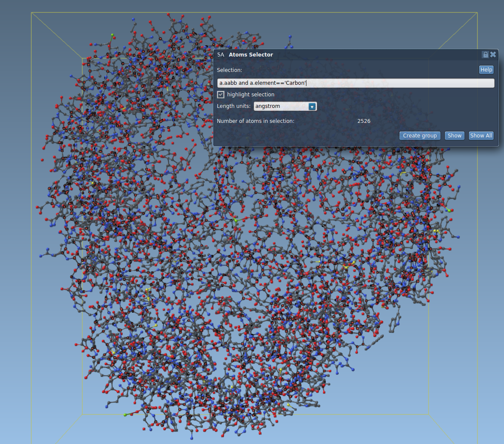
Task: Select the green atom on the molecule's right edge
Action: (449, 210)
